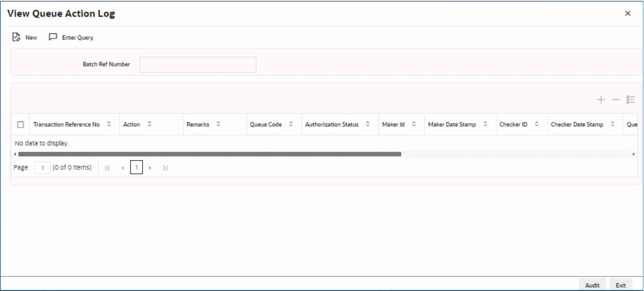The image size is (644, 291).
Task: Sort the Authorization Status column arrows
Action: tap(367, 124)
